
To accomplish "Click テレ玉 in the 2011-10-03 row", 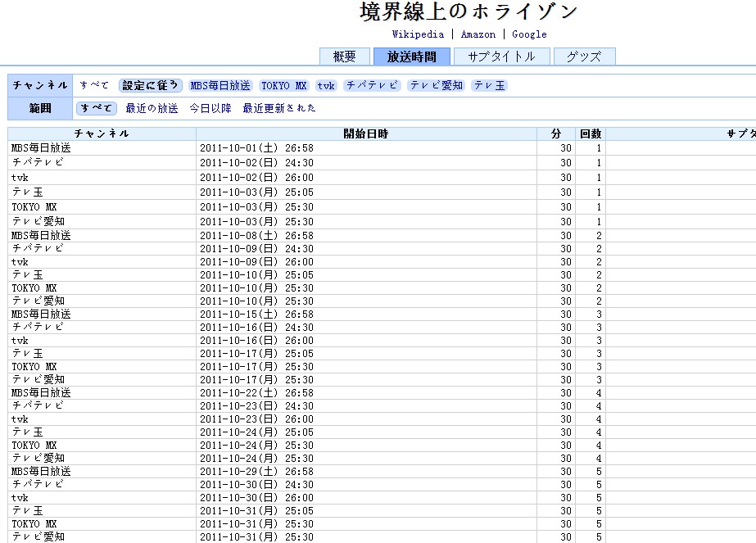I will [28, 192].
